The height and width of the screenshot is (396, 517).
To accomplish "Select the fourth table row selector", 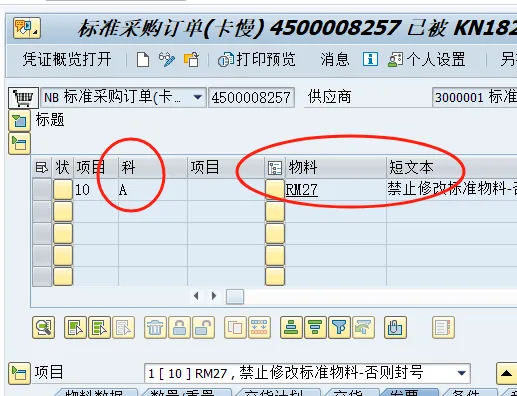I will click(x=42, y=255).
